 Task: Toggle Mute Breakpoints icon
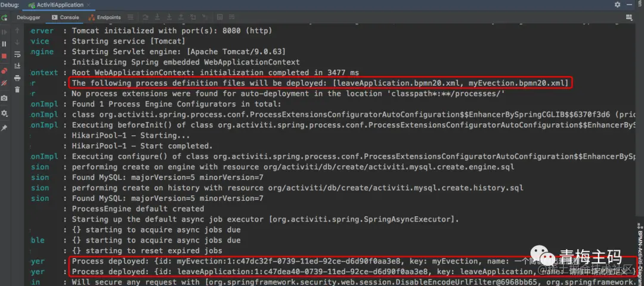[x=4, y=82]
